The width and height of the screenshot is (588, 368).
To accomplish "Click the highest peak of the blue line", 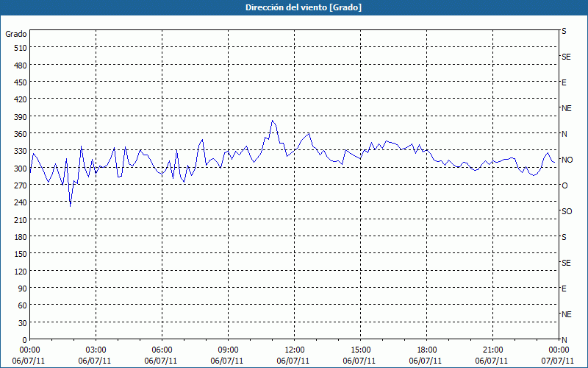I will pos(273,121).
